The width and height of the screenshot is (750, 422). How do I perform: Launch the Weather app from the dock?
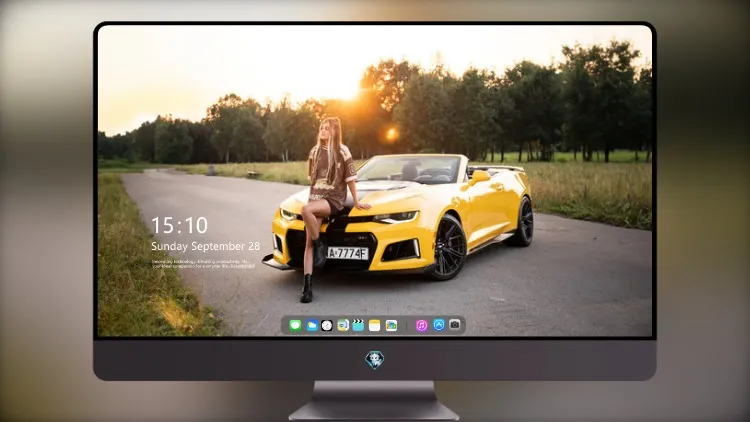click(312, 325)
